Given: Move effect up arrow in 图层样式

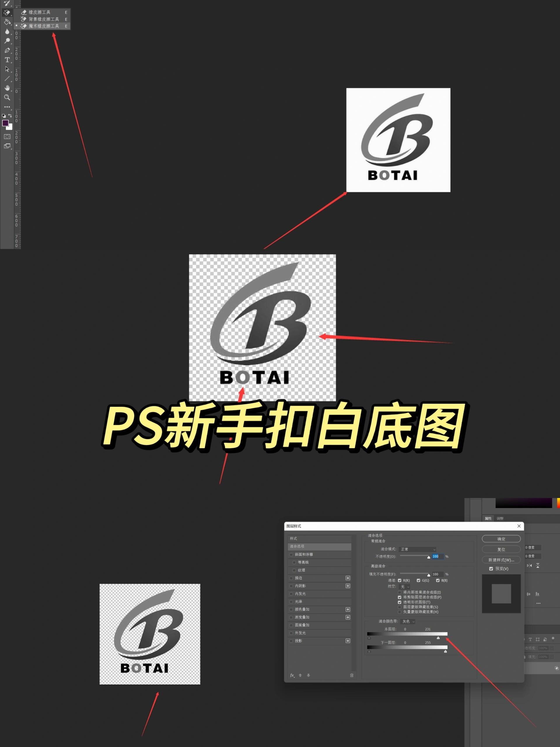Looking at the screenshot, I should [300, 675].
